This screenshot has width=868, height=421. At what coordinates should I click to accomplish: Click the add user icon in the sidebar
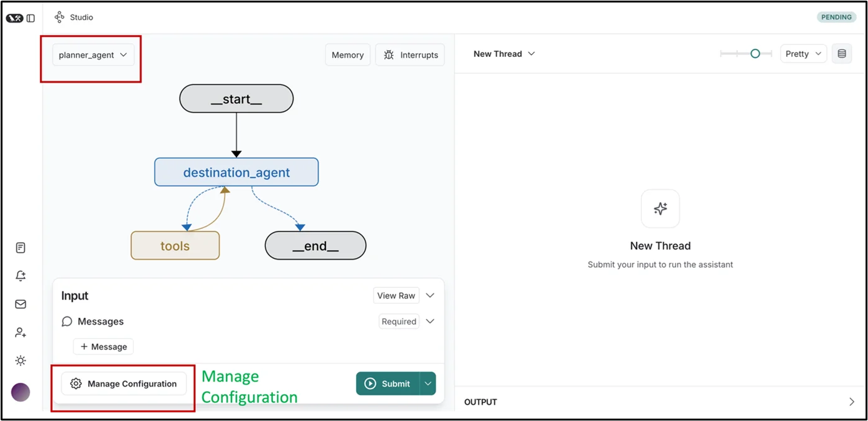click(21, 332)
